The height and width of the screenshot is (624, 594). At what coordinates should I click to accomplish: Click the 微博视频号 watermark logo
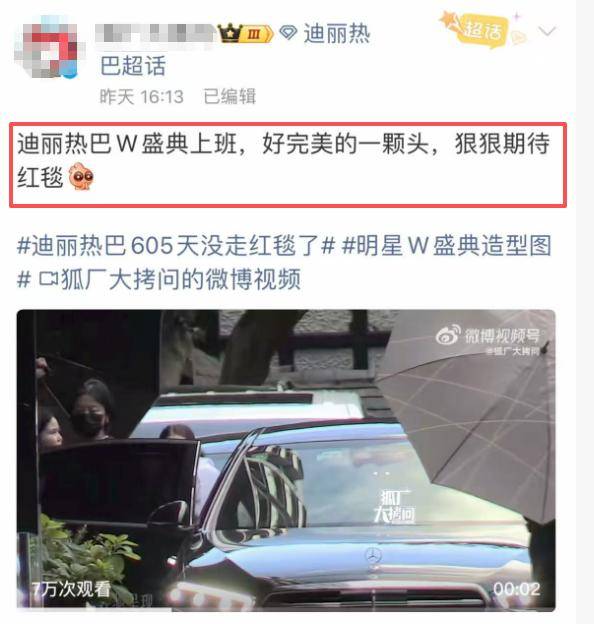click(x=488, y=337)
